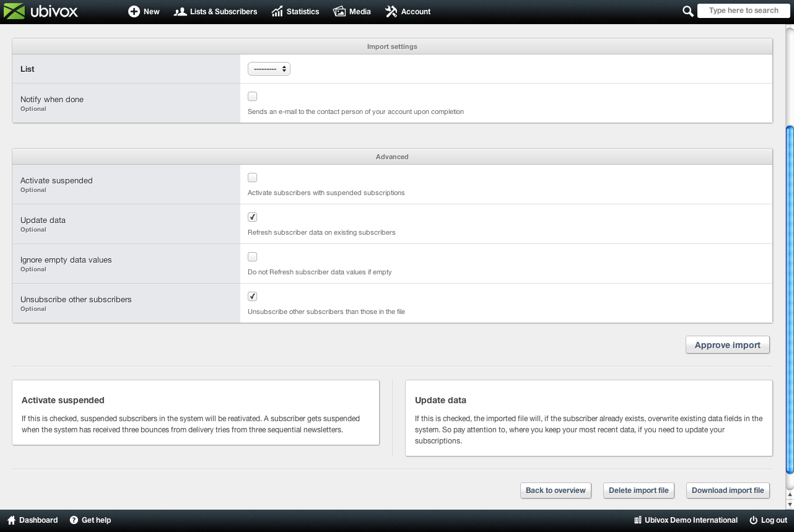Click Download import file button
Screen dimensions: 794x532
[x=728, y=491]
